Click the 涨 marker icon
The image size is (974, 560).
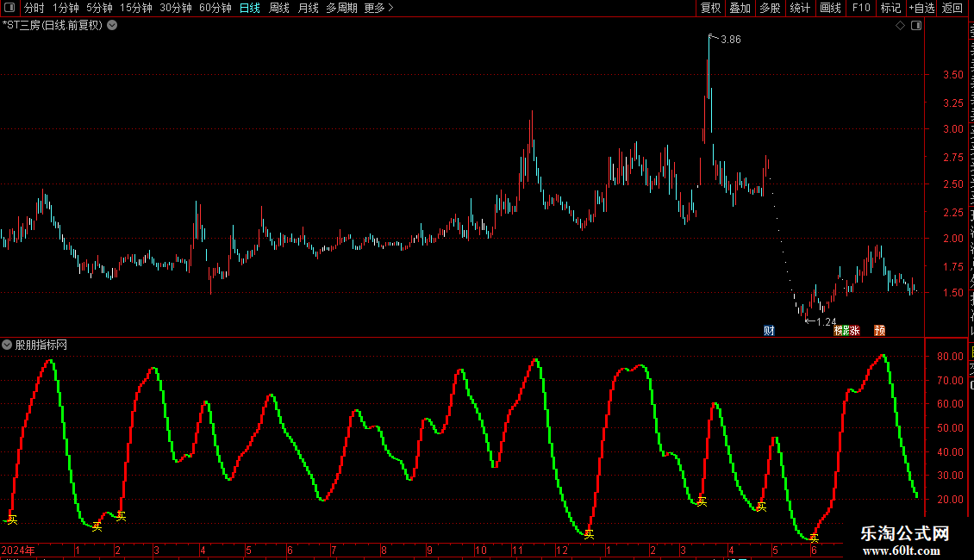pyautogui.click(x=855, y=330)
